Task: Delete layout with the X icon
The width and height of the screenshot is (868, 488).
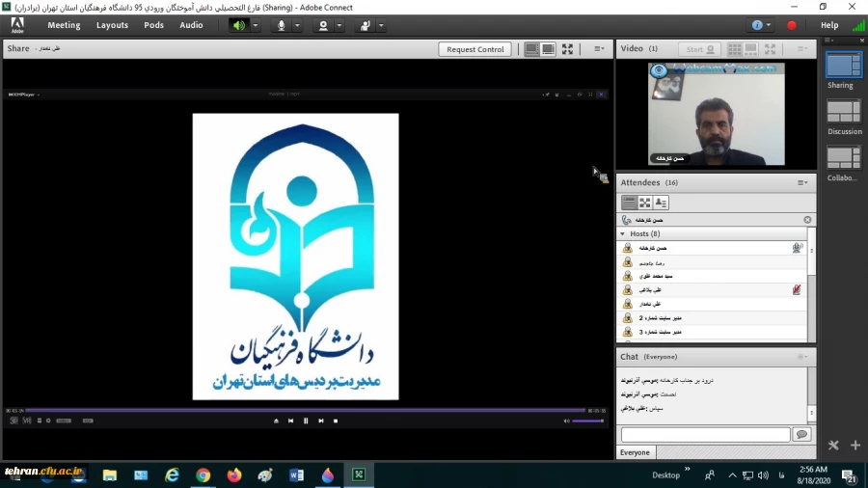Action: click(x=833, y=445)
